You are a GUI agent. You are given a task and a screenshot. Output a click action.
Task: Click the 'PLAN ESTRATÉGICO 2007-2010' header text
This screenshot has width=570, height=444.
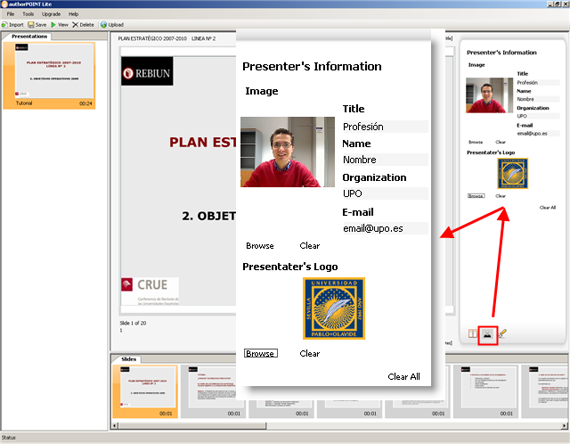coord(152,39)
